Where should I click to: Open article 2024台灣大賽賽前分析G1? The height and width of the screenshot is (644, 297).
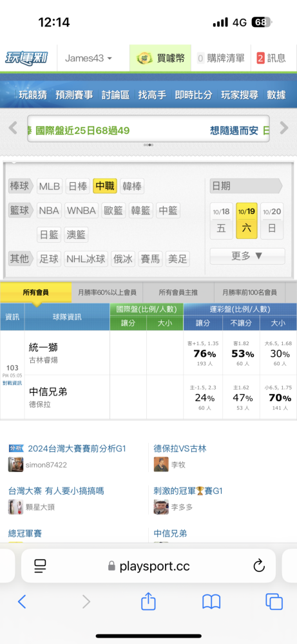(77, 448)
